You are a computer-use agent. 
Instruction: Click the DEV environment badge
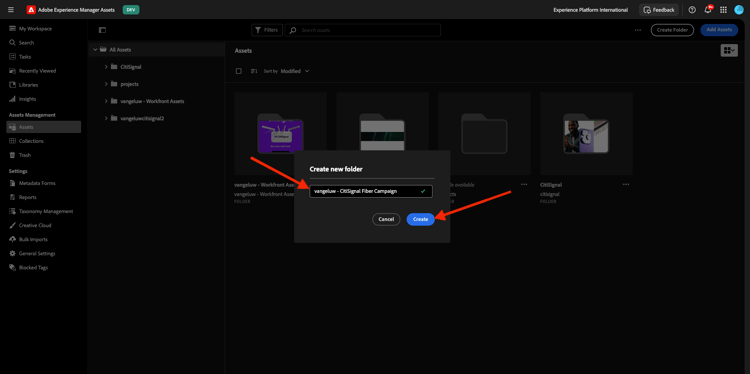(131, 10)
